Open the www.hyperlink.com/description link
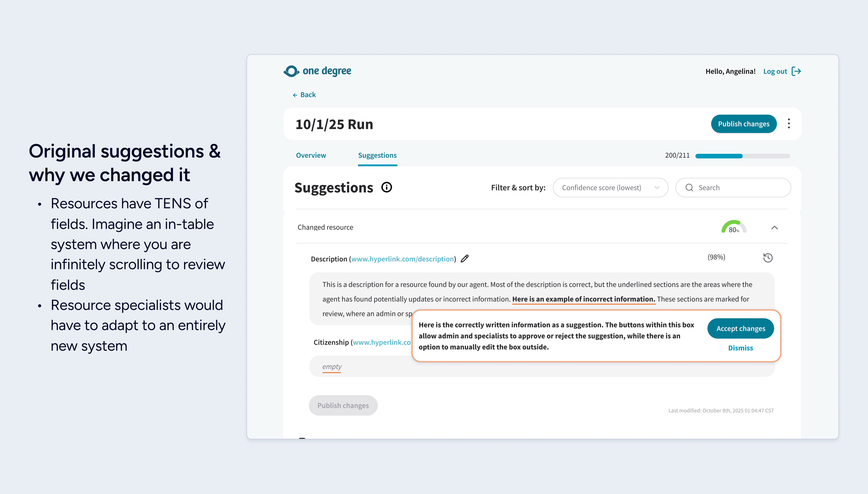The image size is (868, 494). pos(402,259)
